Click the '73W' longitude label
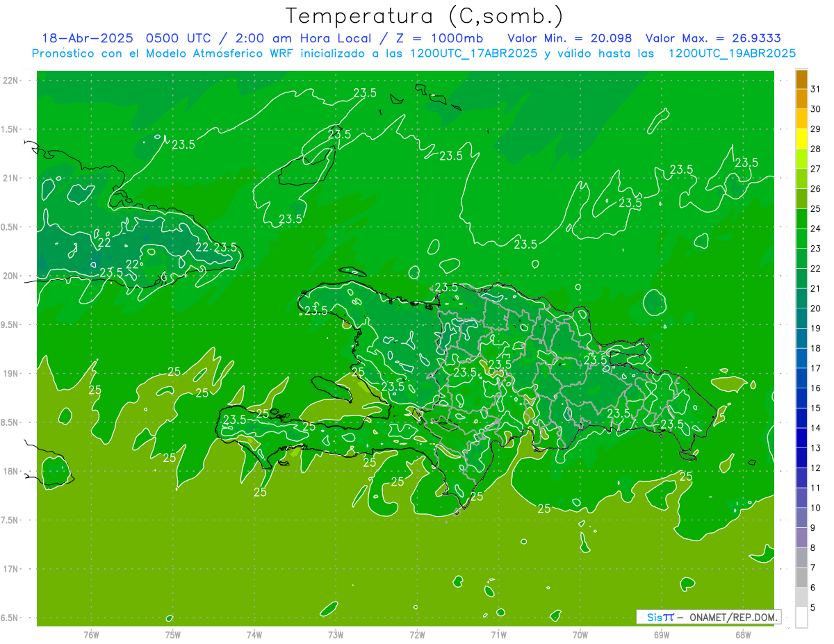Viewport: 834px width, 644px height. pos(336,634)
